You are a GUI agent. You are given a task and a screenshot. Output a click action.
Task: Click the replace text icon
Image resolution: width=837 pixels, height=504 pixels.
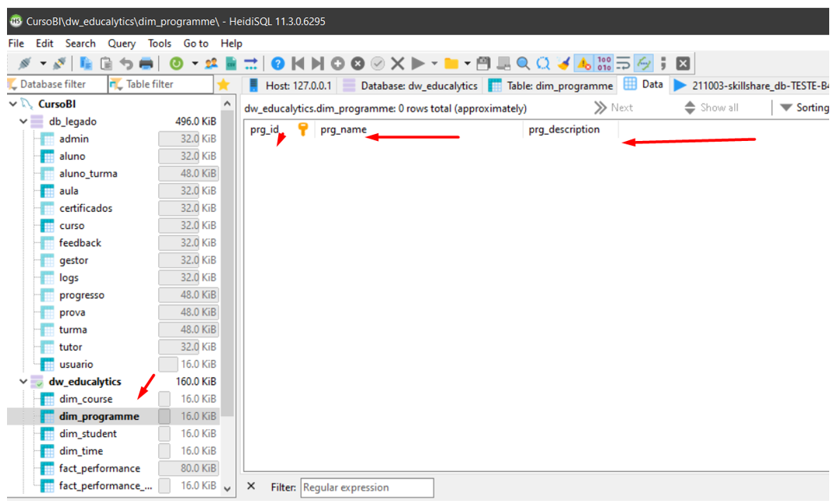(543, 63)
